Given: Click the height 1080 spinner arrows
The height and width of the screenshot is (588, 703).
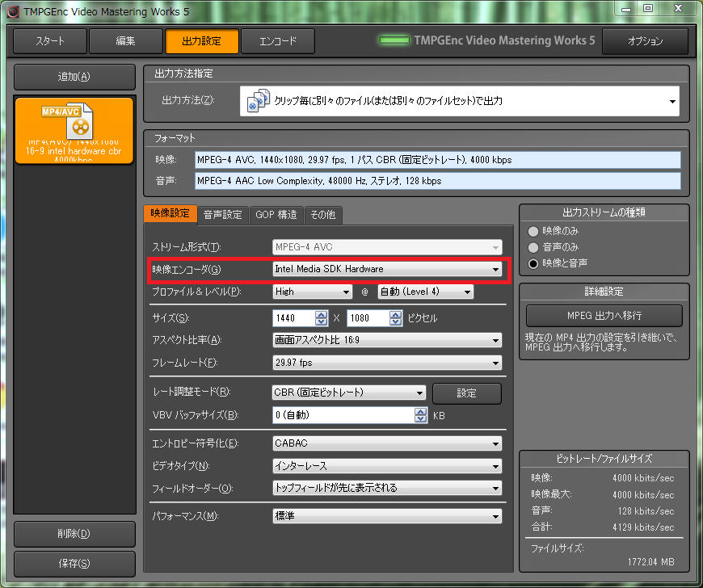Looking at the screenshot, I should pyautogui.click(x=395, y=318).
